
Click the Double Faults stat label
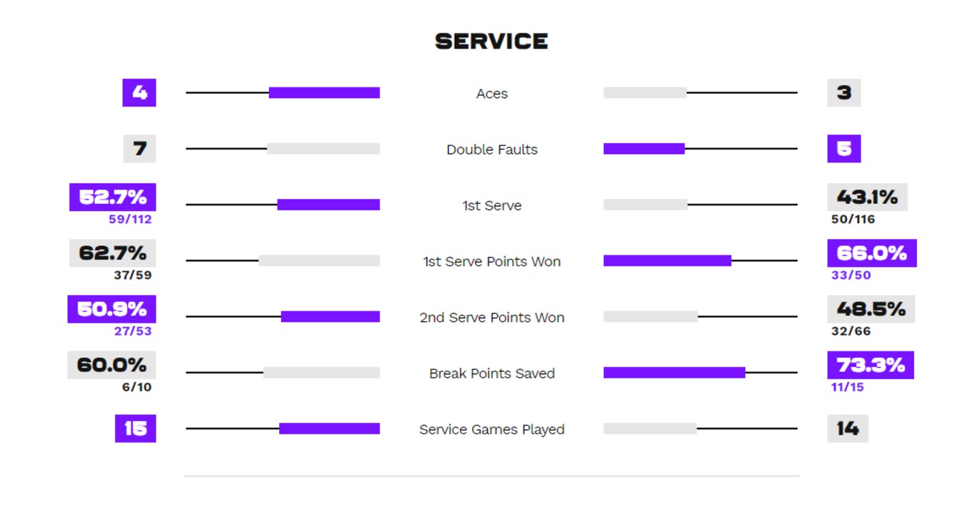(x=491, y=150)
